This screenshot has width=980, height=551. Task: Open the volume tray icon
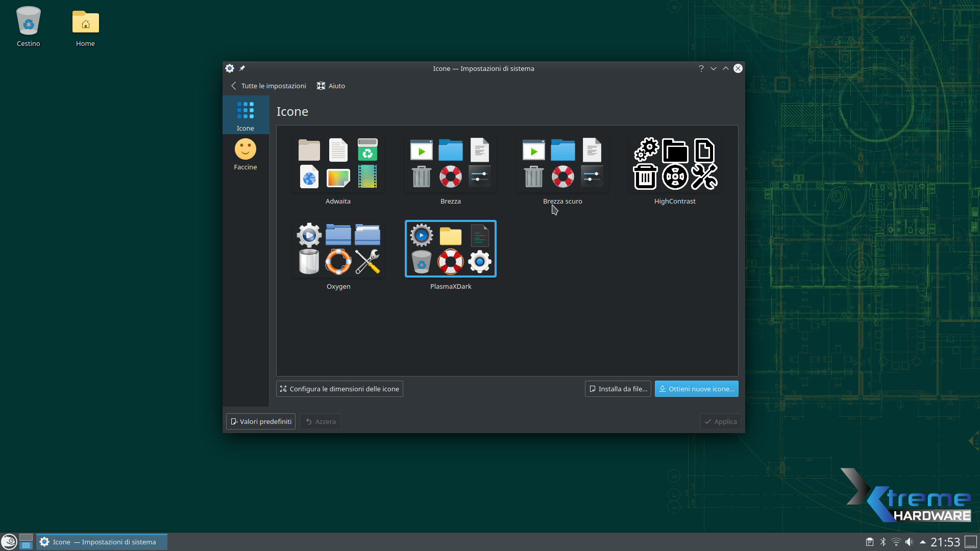pos(909,542)
